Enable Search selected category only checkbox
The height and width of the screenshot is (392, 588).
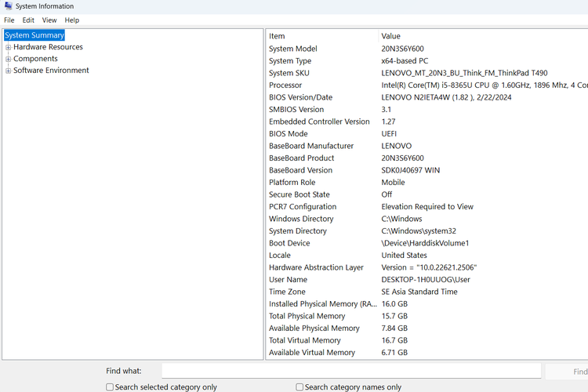(x=110, y=387)
